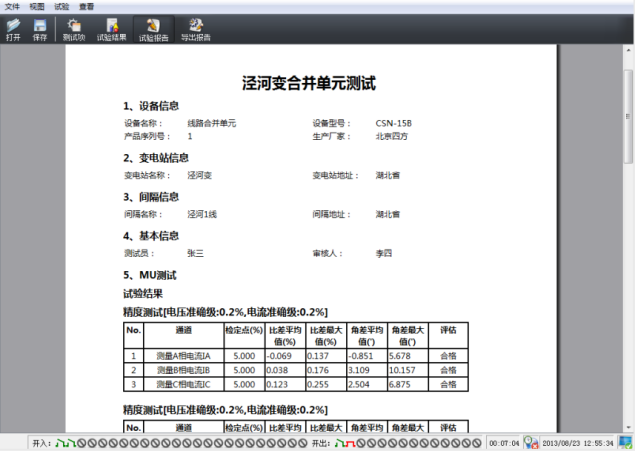Click the 保存 (Save) floppy disk icon
The image size is (635, 451).
pos(40,28)
